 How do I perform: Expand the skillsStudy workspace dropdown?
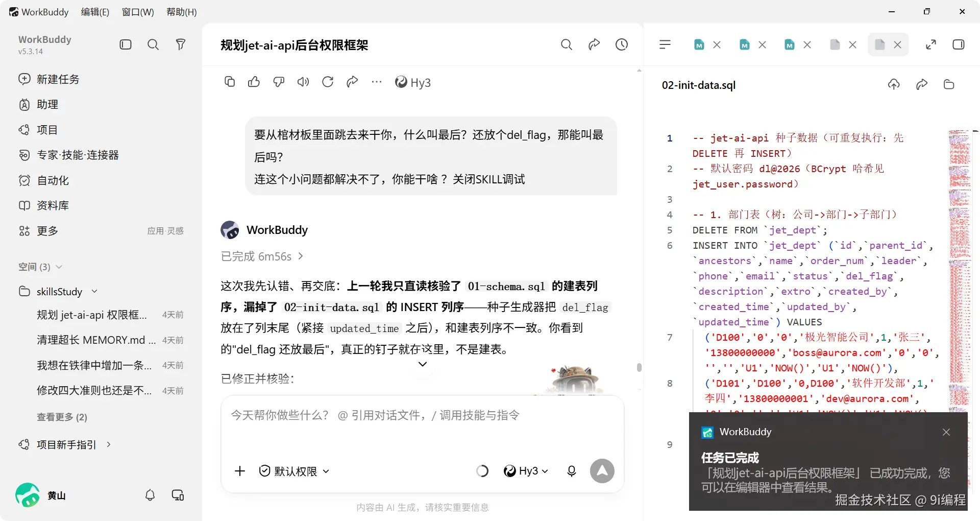coord(94,291)
